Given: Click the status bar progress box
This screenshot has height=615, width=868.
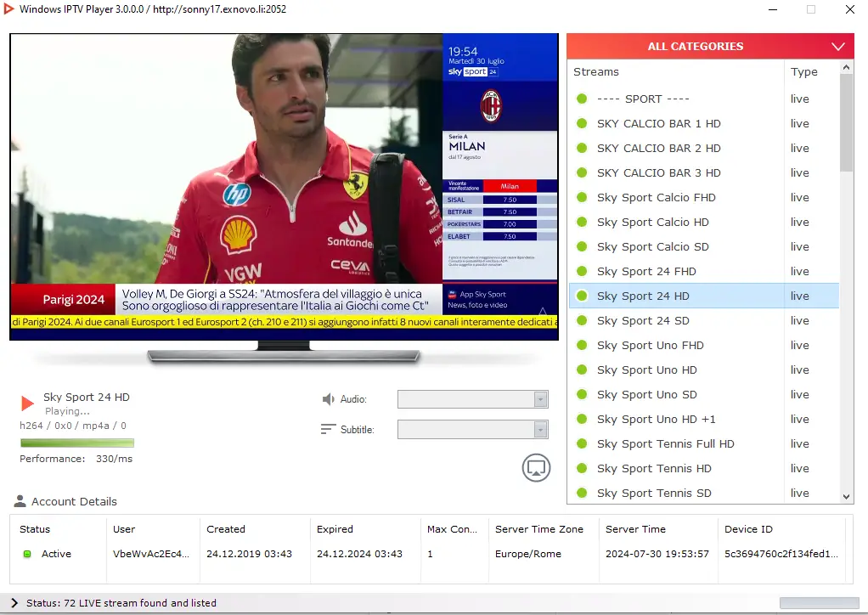Looking at the screenshot, I should 820,603.
